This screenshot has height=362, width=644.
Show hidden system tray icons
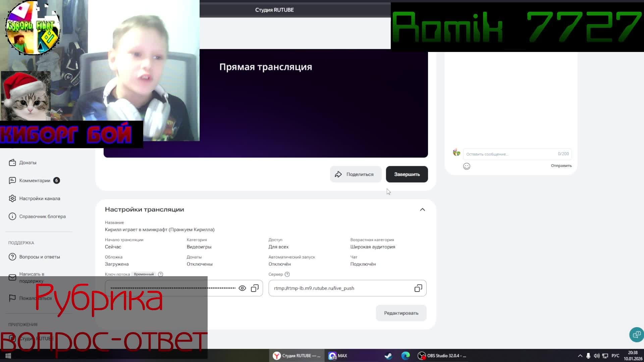pyautogui.click(x=580, y=356)
